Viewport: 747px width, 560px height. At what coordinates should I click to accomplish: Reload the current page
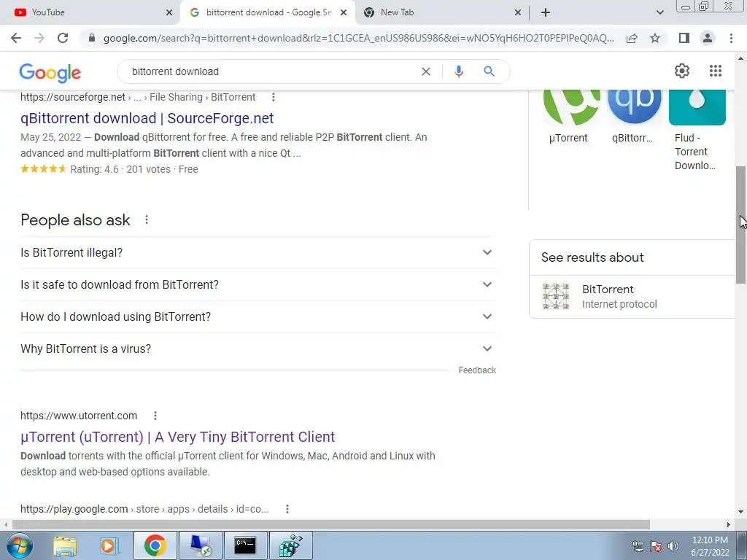click(63, 38)
